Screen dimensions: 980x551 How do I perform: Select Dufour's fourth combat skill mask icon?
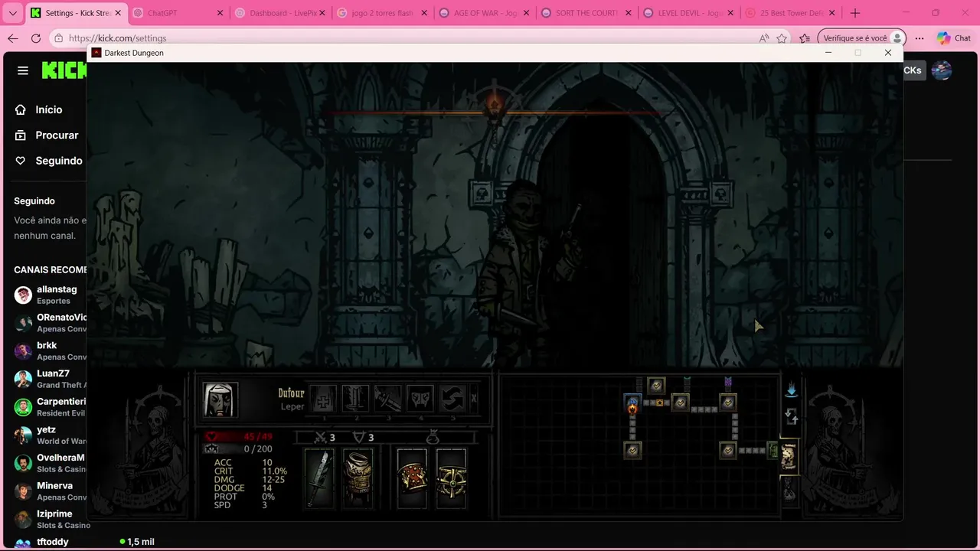[x=420, y=399]
